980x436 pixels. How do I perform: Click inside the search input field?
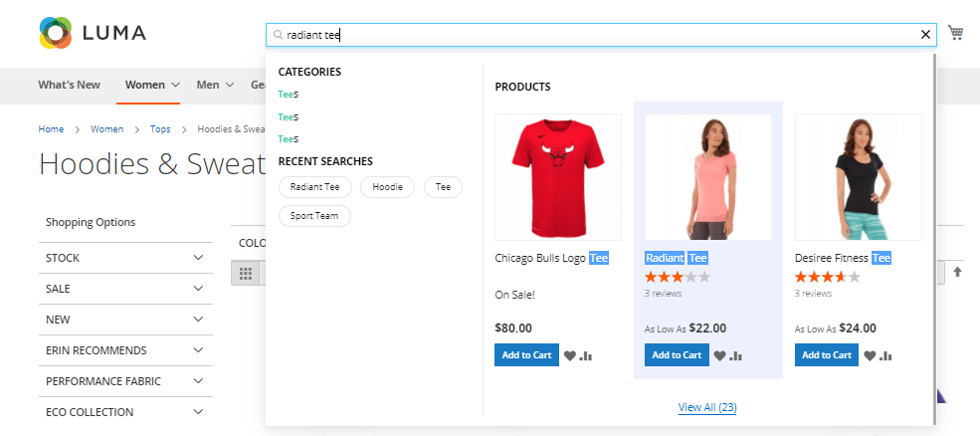tap(597, 35)
